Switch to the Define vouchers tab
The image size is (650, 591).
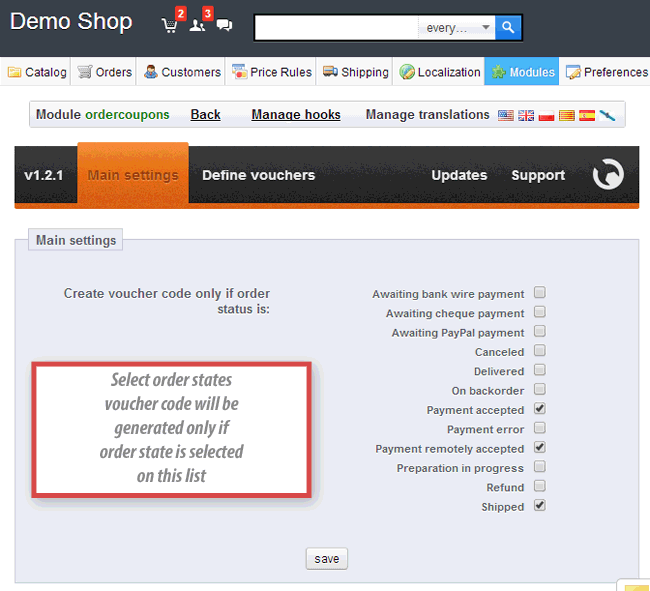pyautogui.click(x=259, y=175)
